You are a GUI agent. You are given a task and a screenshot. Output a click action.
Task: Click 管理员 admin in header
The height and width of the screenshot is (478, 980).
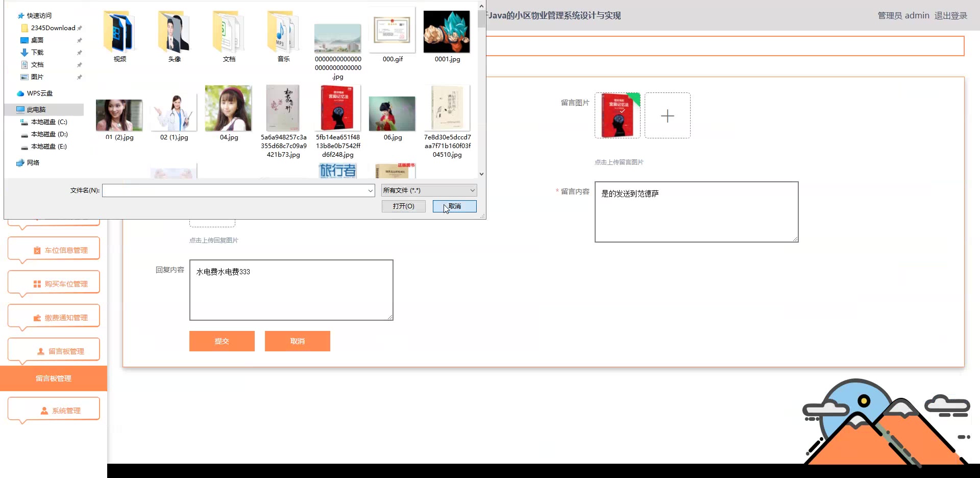coord(903,16)
